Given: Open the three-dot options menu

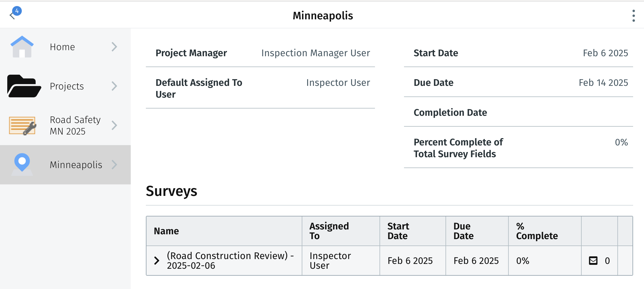Looking at the screenshot, I should coord(633,16).
